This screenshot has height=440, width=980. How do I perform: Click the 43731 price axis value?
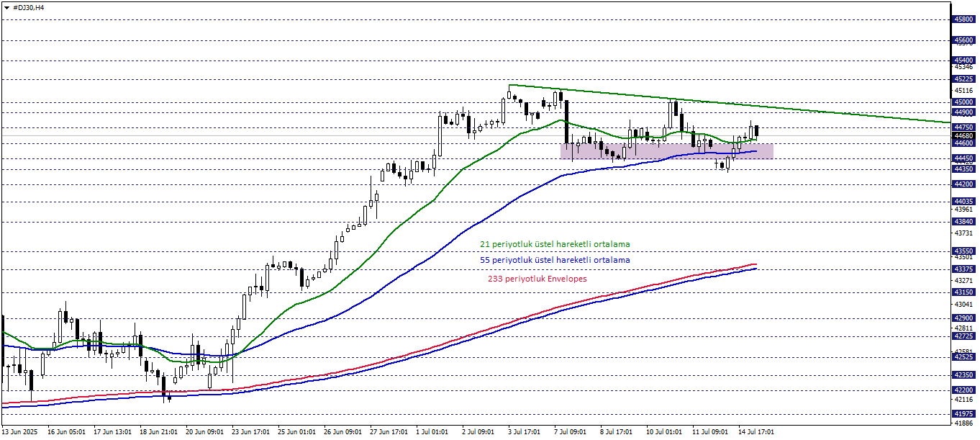[x=963, y=233]
